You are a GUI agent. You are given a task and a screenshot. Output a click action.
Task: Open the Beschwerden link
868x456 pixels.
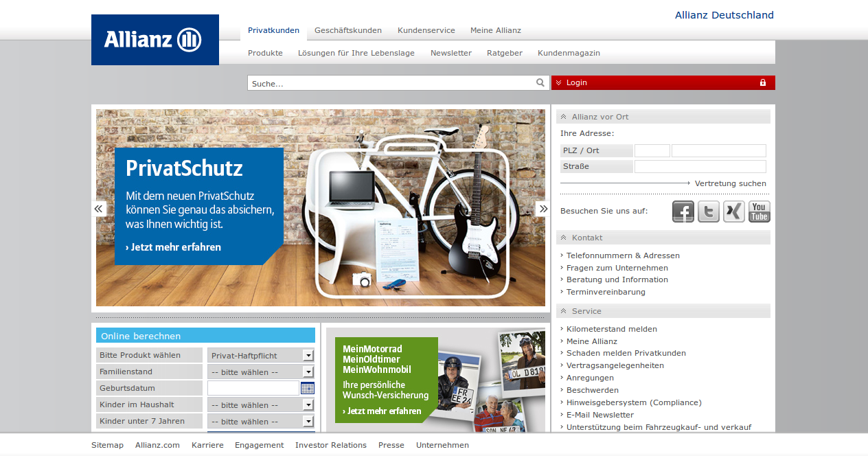tap(593, 390)
